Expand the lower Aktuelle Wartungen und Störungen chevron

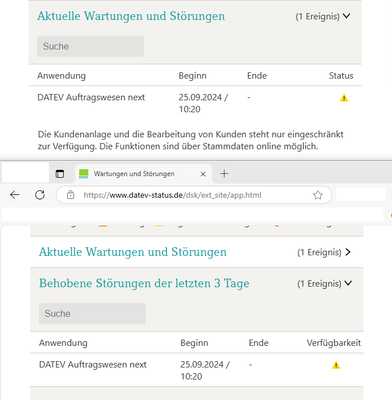coord(348,252)
